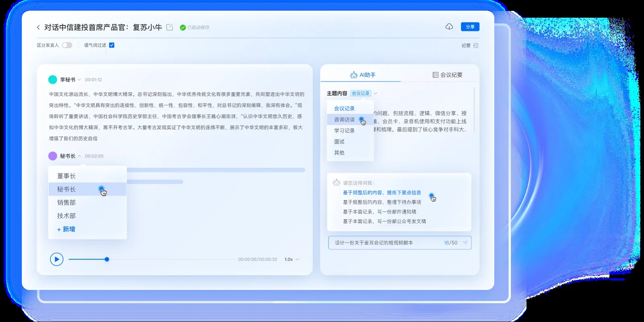Screen dimensions: 644x322
Task: Click the 纪要 label in toolbar
Action: coord(466,45)
